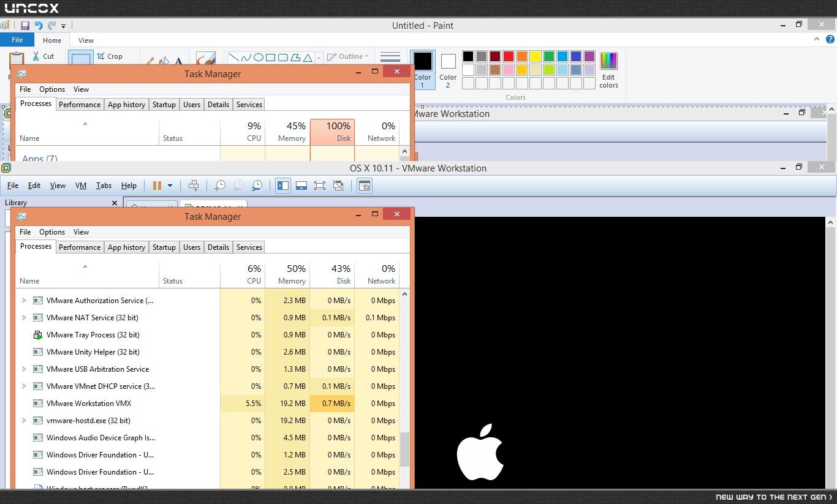This screenshot has height=504, width=837.
Task: Pick the Curve shape in Paint
Action: tap(246, 58)
